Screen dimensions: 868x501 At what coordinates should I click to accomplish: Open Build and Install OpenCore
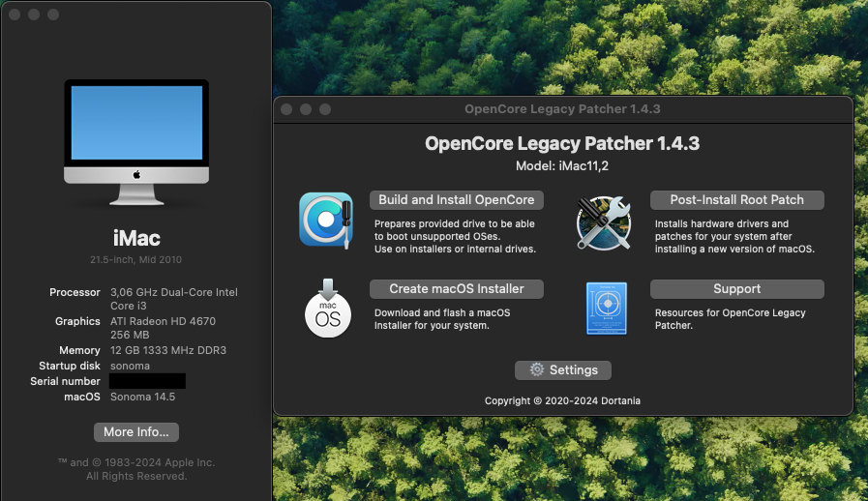point(457,200)
